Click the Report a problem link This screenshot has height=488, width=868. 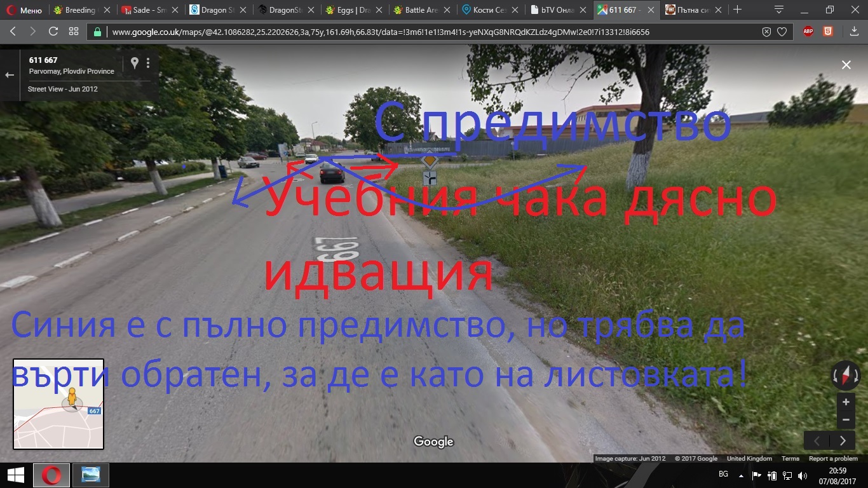833,459
